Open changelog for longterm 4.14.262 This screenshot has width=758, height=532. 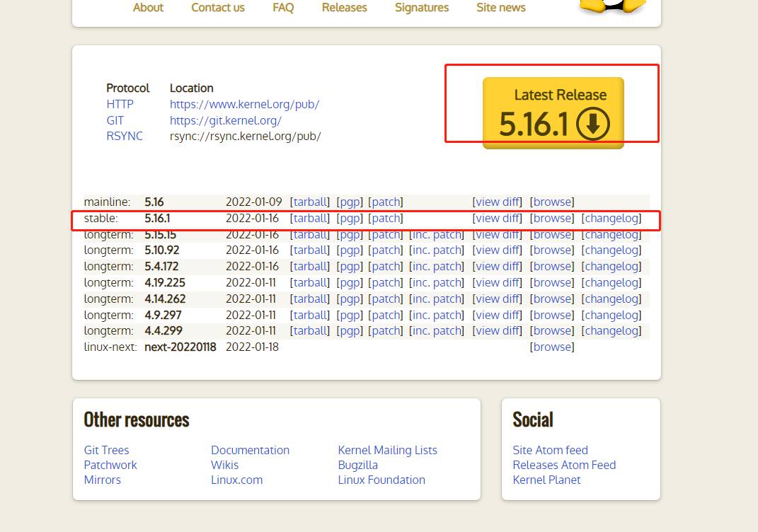(x=611, y=299)
